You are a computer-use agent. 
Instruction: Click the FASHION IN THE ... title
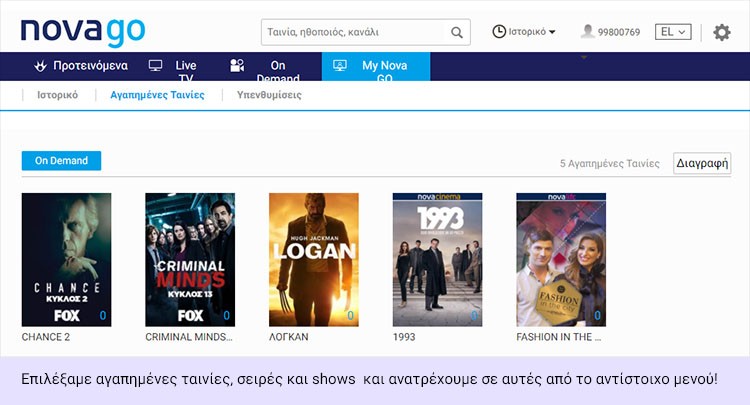[x=559, y=337]
